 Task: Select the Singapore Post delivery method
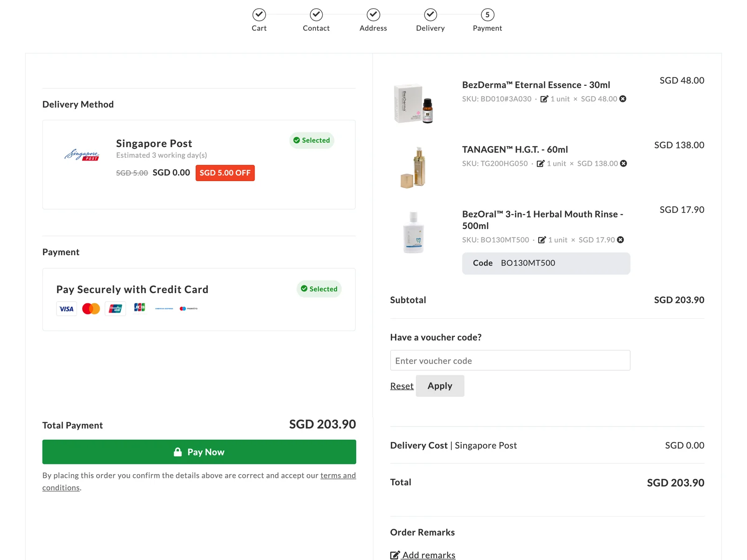(x=199, y=165)
